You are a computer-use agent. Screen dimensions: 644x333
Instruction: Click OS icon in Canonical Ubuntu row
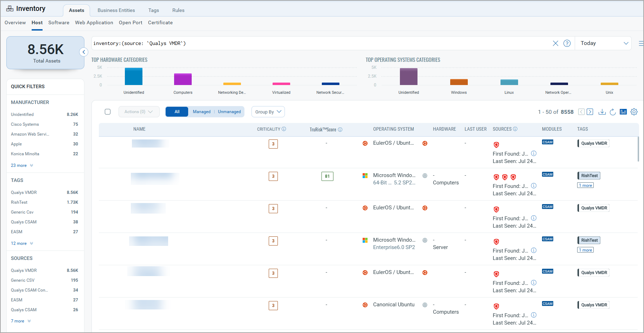point(365,305)
